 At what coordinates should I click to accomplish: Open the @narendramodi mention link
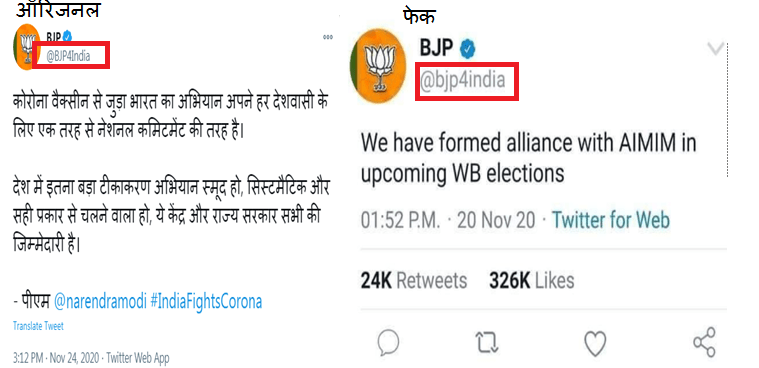point(99,302)
